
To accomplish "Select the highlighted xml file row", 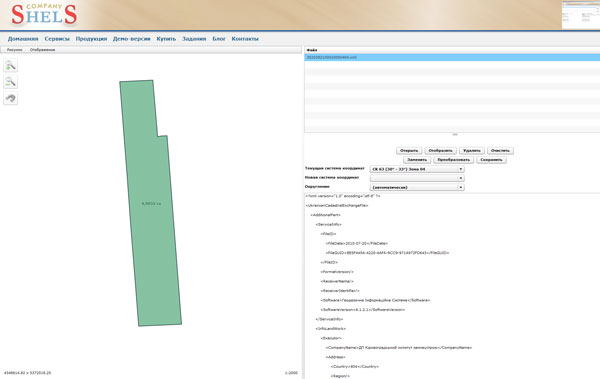I will coord(452,57).
